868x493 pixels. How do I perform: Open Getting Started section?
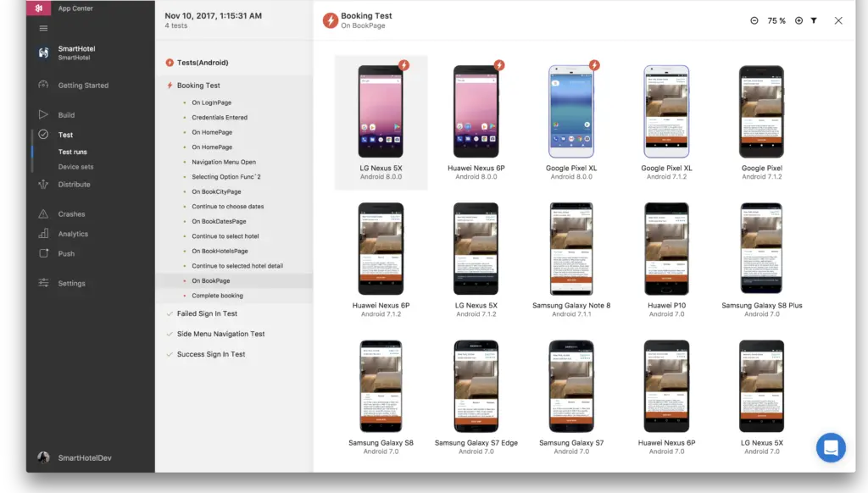click(83, 86)
